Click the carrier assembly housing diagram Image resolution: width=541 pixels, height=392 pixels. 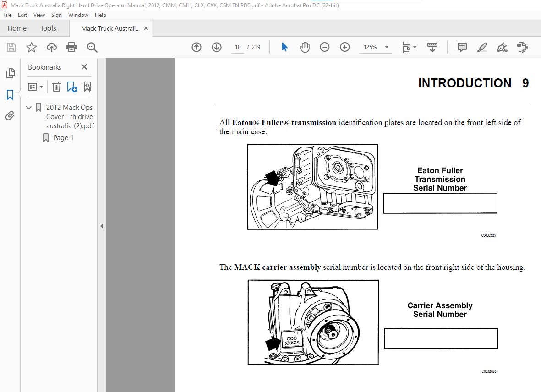click(x=313, y=322)
